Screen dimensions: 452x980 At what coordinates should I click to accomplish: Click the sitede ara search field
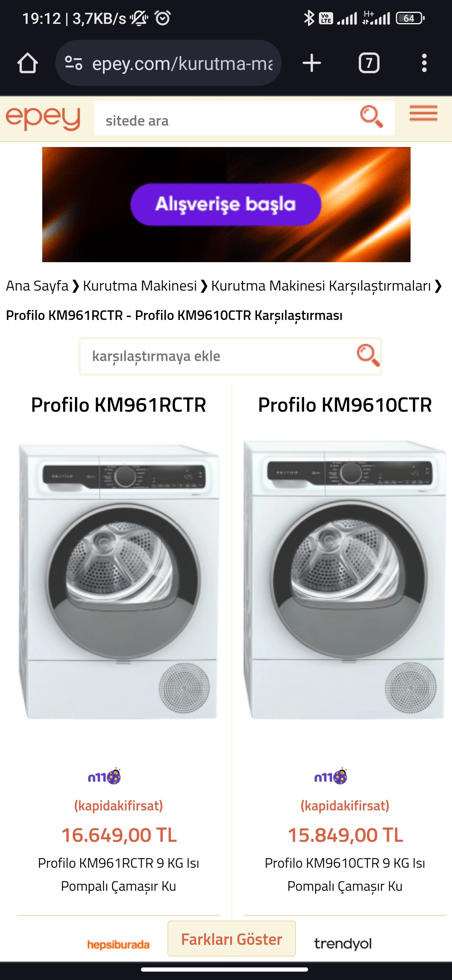click(x=226, y=120)
